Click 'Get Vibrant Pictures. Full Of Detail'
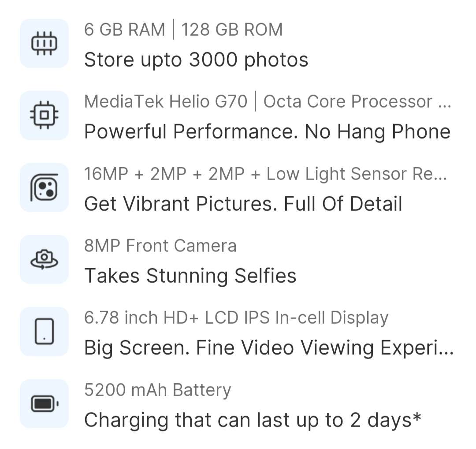This screenshot has height=449, width=476. (x=243, y=204)
